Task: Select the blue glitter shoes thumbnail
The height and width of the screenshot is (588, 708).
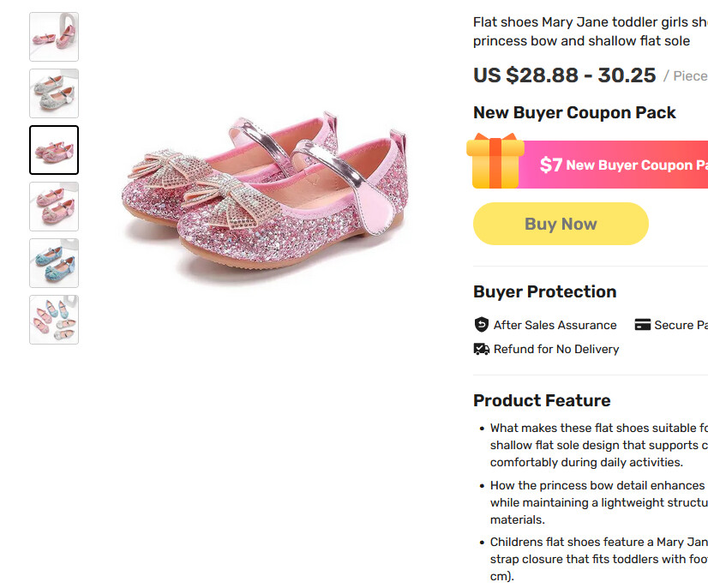Action: pyautogui.click(x=54, y=263)
